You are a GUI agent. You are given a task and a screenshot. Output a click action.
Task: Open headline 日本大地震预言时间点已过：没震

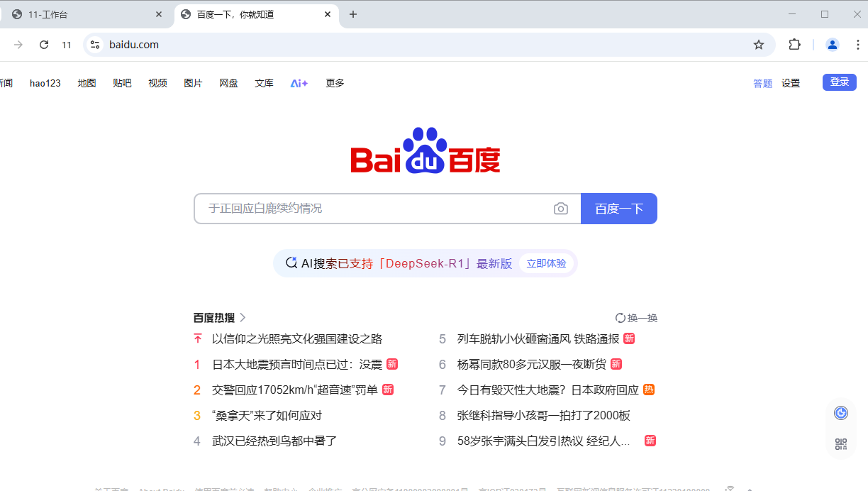pyautogui.click(x=297, y=364)
